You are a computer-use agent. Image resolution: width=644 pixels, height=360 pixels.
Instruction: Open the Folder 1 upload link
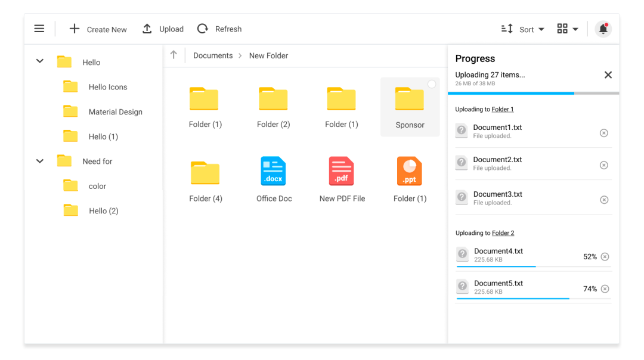(503, 109)
